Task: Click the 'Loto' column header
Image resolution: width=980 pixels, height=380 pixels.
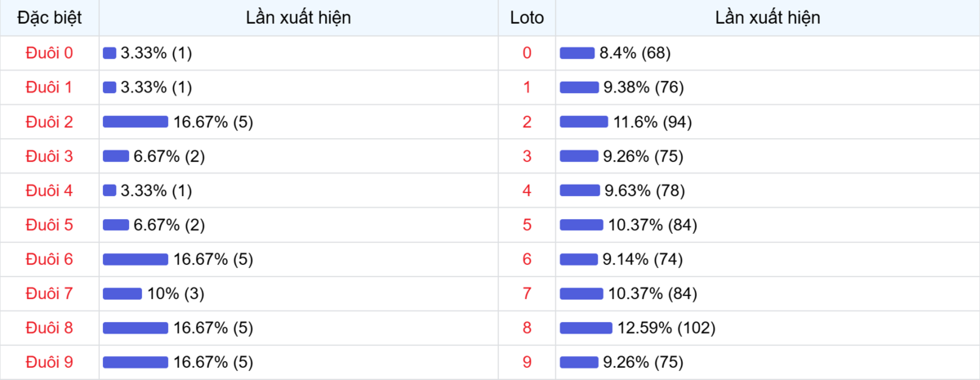Action: (x=527, y=17)
